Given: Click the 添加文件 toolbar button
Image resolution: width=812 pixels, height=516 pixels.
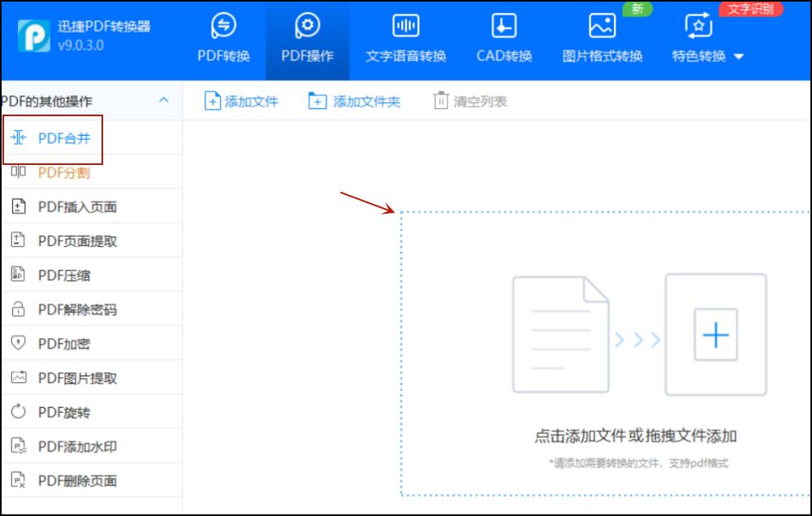Looking at the screenshot, I should (240, 102).
